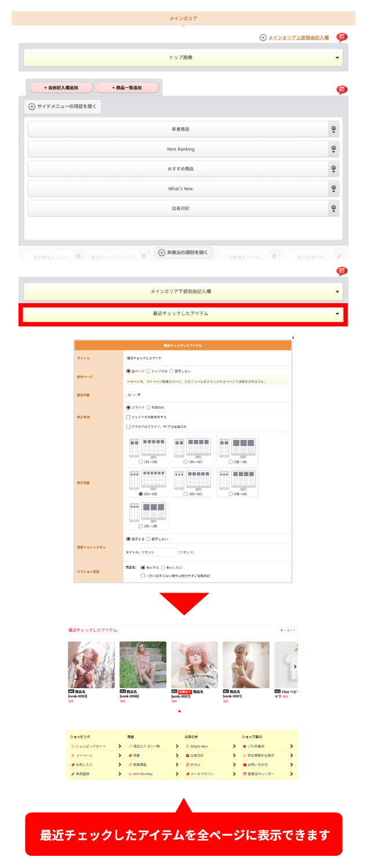Expand サイドメニューの項目を開く
This screenshot has height=868, width=365.
coord(63,107)
